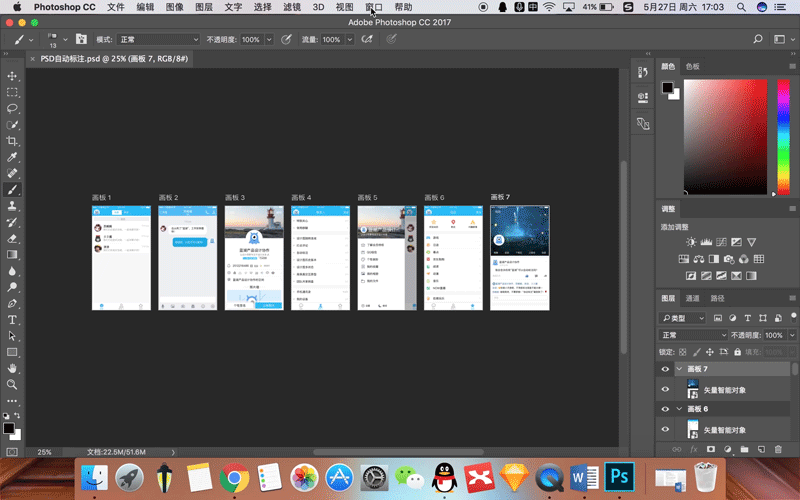The width and height of the screenshot is (800, 500).
Task: Click the 画板 5 artboard thumbnail
Action: [387, 258]
